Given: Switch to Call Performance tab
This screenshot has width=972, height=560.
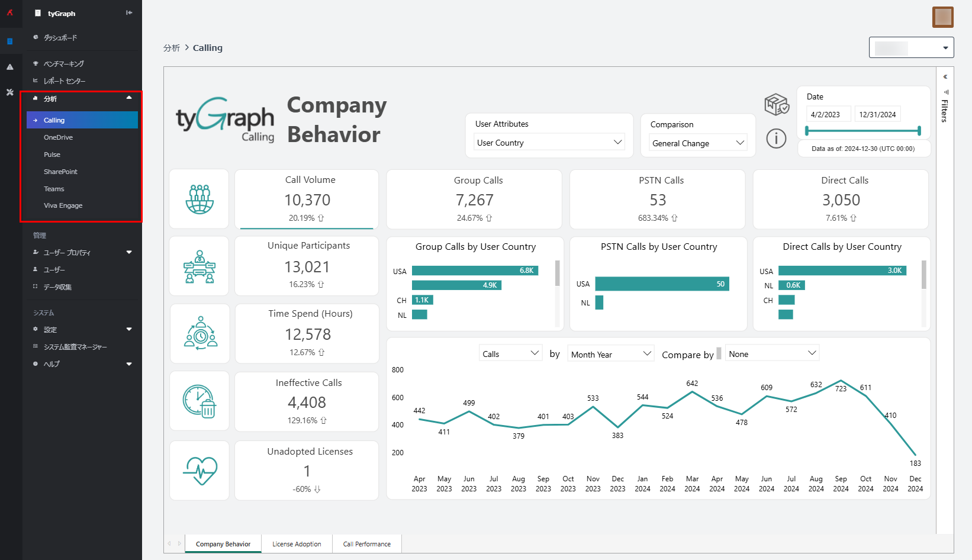Looking at the screenshot, I should [367, 544].
